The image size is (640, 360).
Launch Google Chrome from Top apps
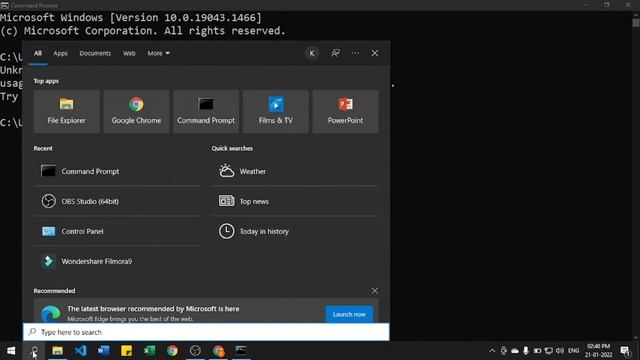pos(136,111)
